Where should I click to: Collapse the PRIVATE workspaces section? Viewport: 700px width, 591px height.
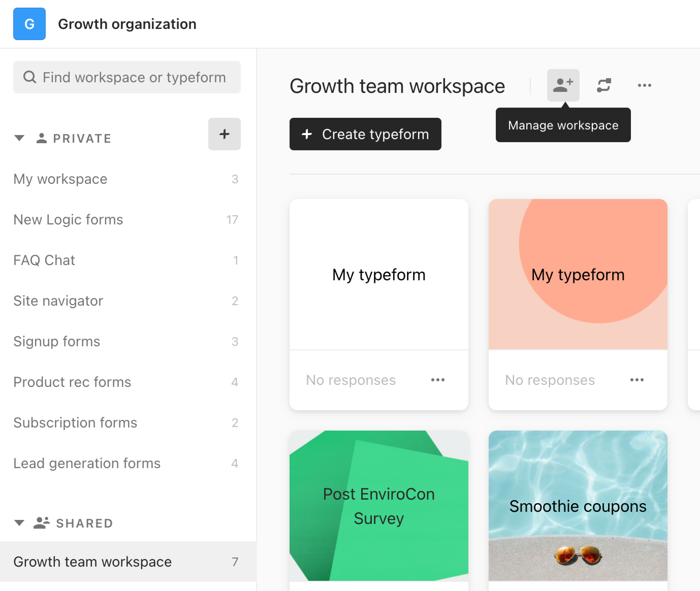20,138
